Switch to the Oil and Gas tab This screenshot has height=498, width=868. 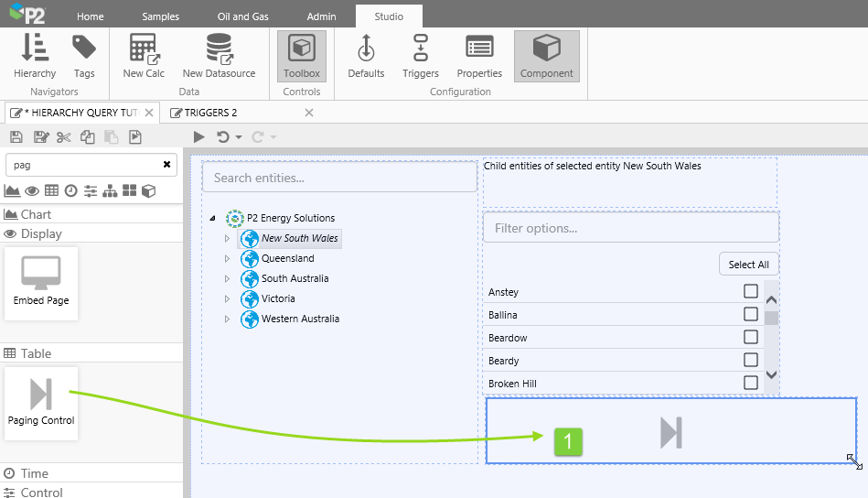pyautogui.click(x=241, y=16)
